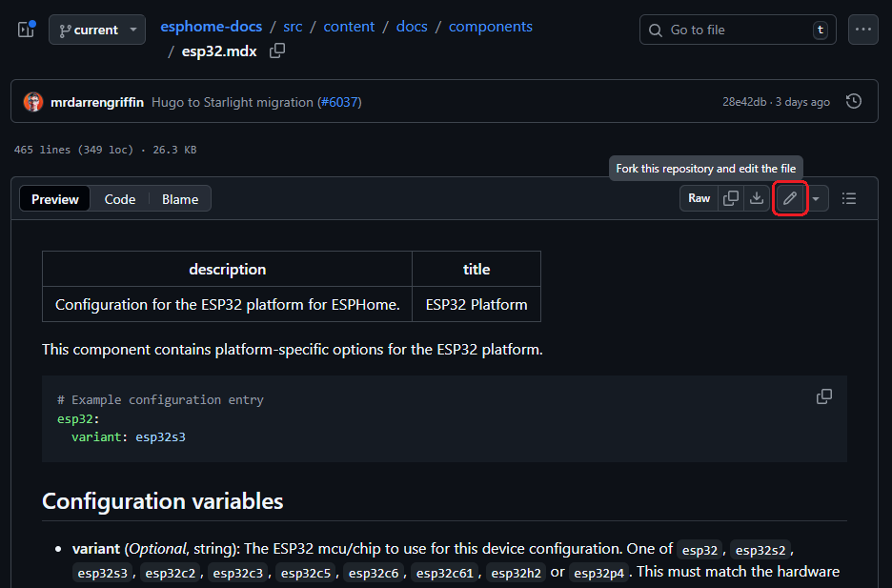
Task: Expand the file tree side panel
Action: pyautogui.click(x=27, y=30)
